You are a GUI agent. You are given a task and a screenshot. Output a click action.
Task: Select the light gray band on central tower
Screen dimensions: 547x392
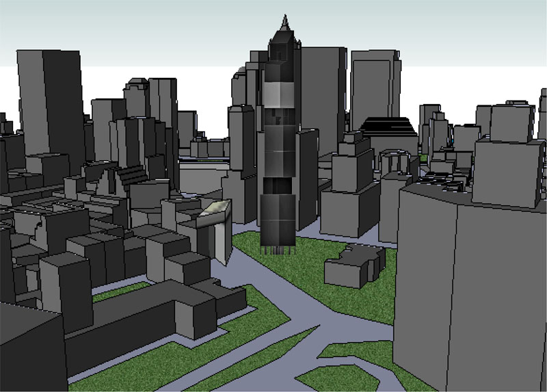[x=280, y=95]
